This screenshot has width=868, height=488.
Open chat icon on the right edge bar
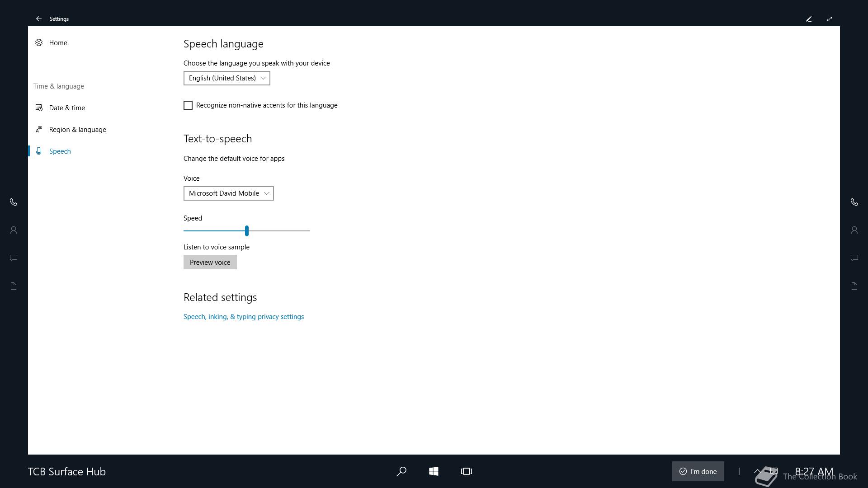coord(854,258)
